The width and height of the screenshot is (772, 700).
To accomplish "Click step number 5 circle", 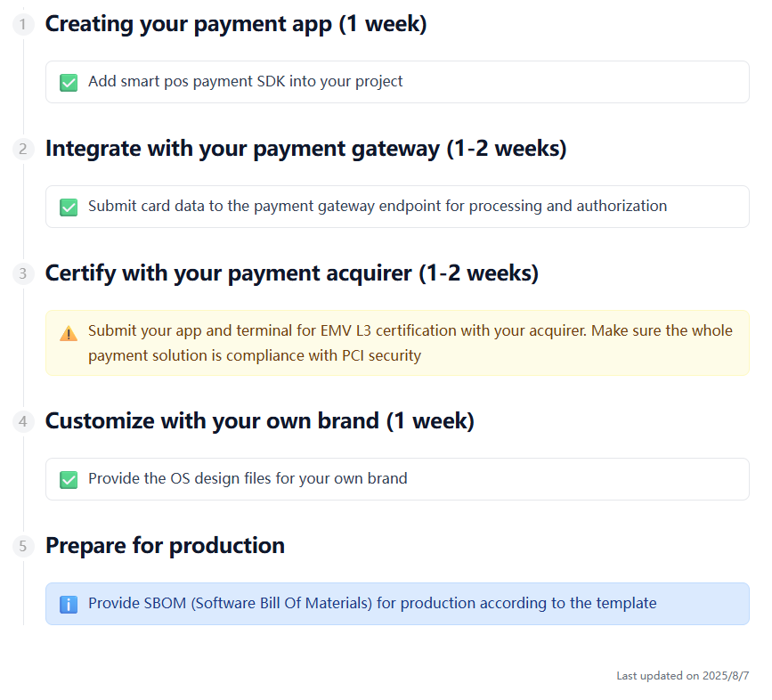I will click(23, 547).
